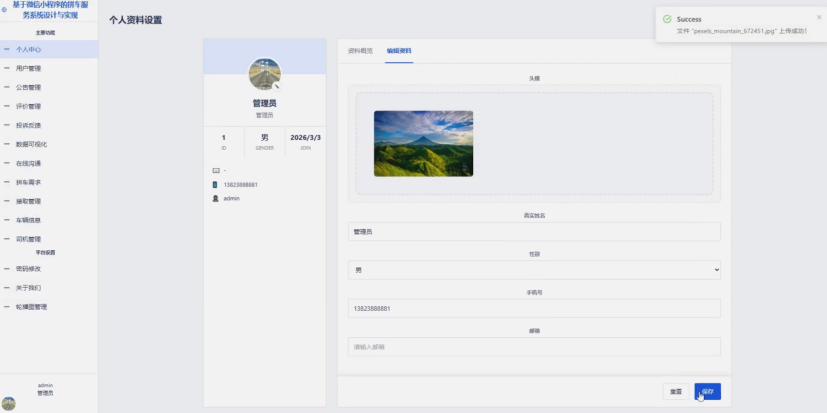Screen dimensions: 827x413
Task: Click the 重置 reset button
Action: pos(676,392)
